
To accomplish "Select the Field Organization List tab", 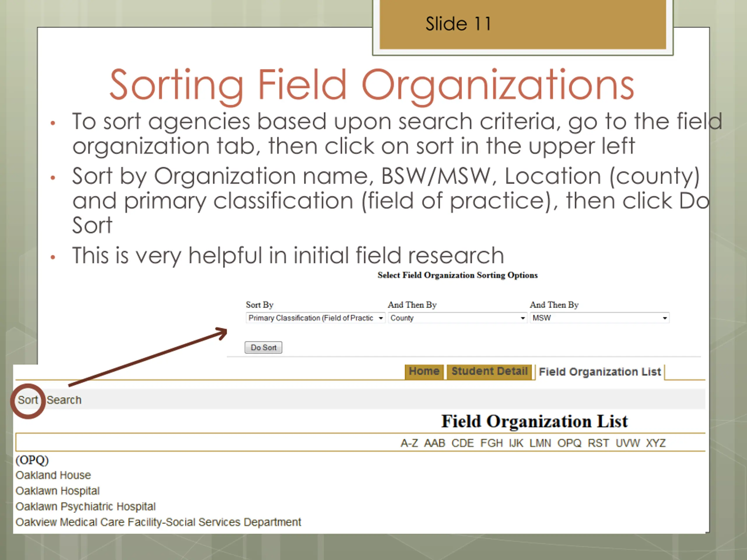I will pos(600,372).
